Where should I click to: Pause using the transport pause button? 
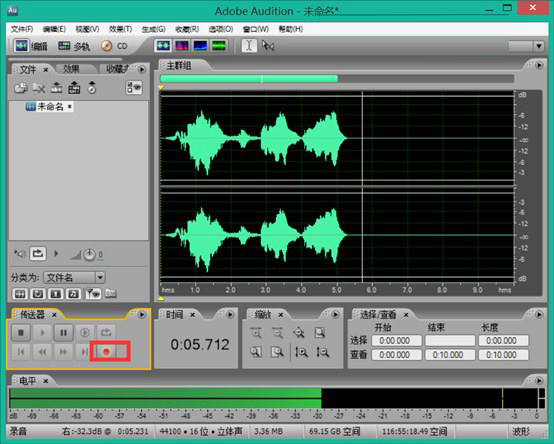[64, 332]
